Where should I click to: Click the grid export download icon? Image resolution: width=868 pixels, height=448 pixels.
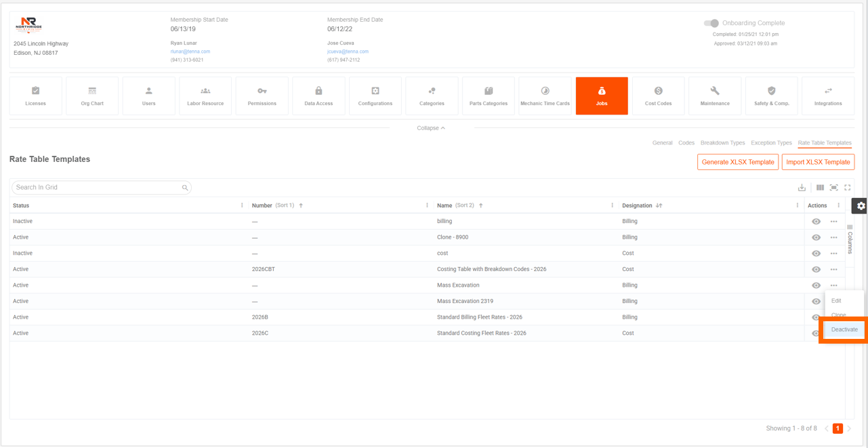[x=802, y=188]
